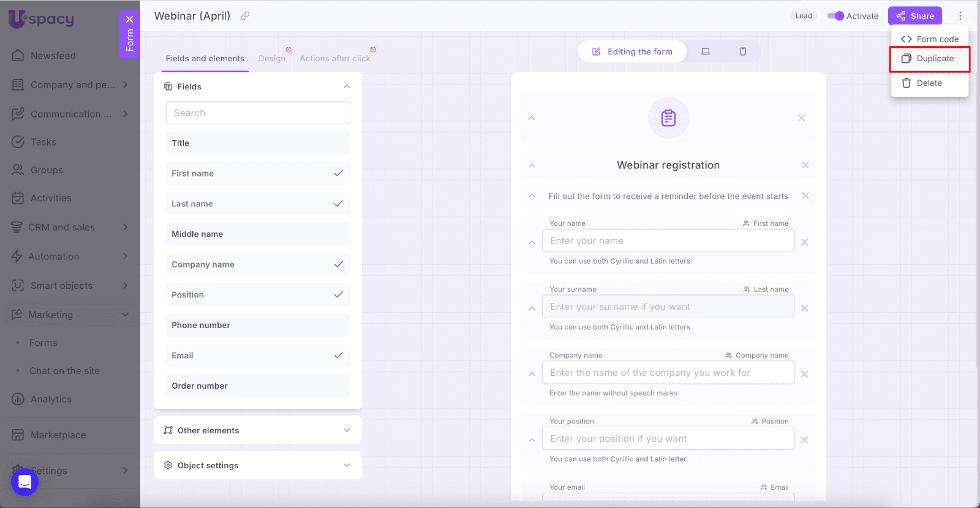Screen dimensions: 980x508
Task: Collapse the Marketing submenu
Action: point(126,315)
